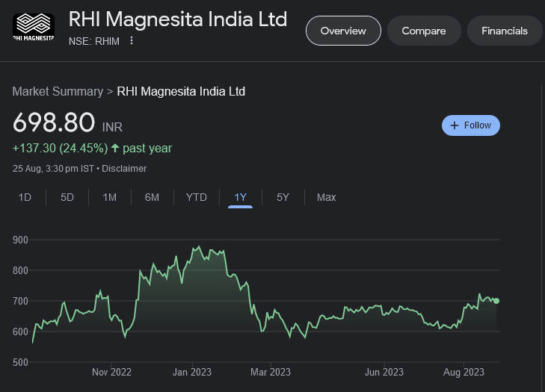Click the vertical scrollbar on right edge
The image size is (545, 392).
[542, 224]
